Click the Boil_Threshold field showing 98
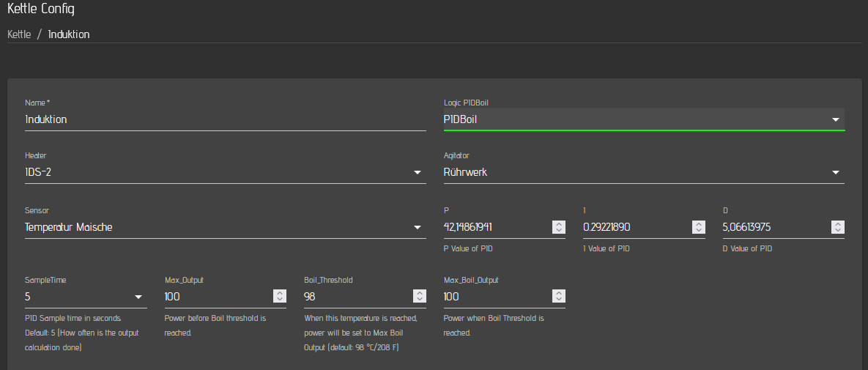868x370 pixels. [x=357, y=297]
